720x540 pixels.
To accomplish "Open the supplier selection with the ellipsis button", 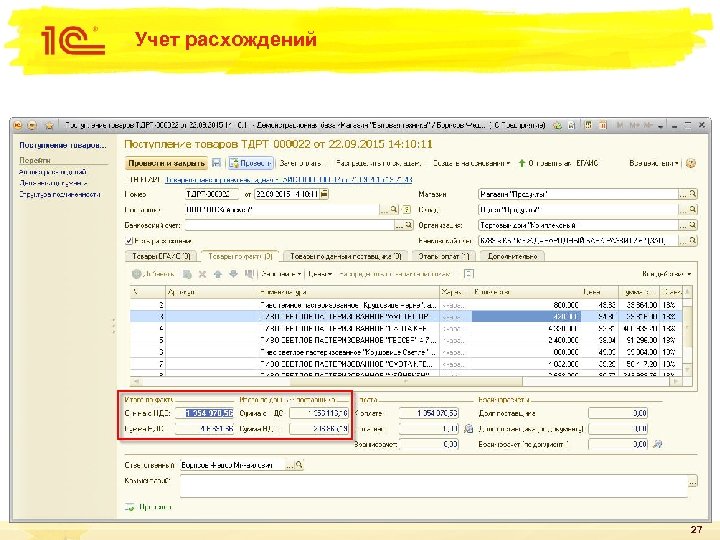I will pyautogui.click(x=384, y=210).
